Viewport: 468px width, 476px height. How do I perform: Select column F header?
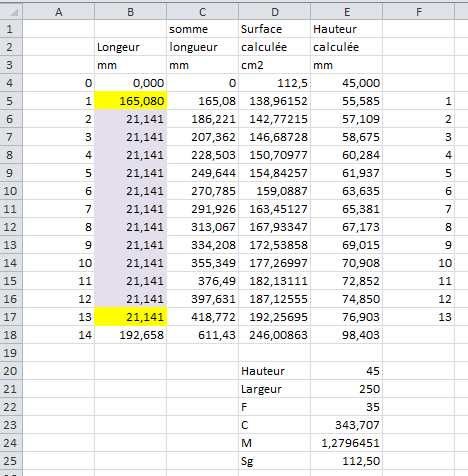[418, 12]
